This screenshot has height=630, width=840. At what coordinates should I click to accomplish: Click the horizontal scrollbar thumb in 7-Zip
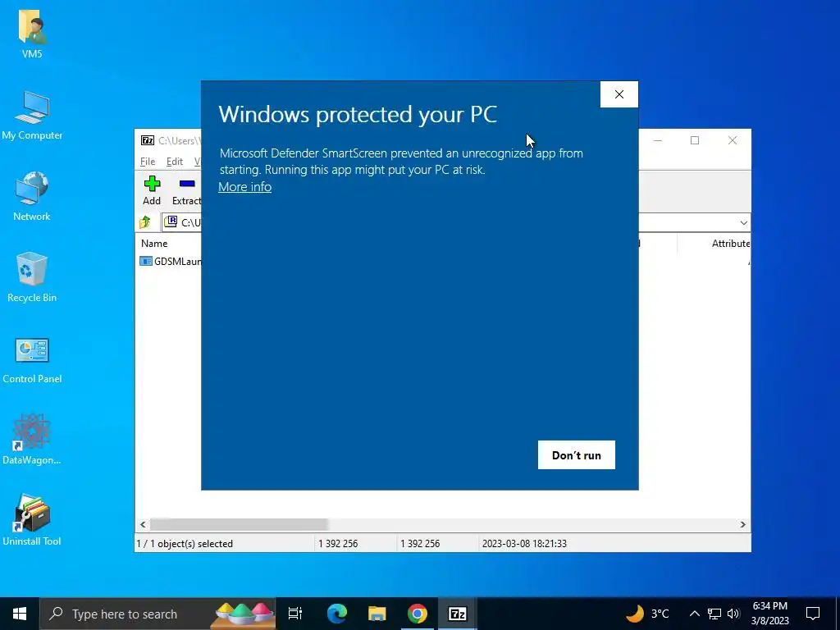click(x=239, y=524)
